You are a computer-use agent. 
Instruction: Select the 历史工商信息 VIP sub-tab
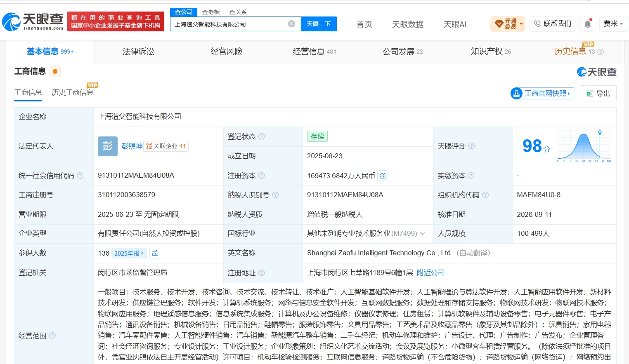click(x=73, y=92)
